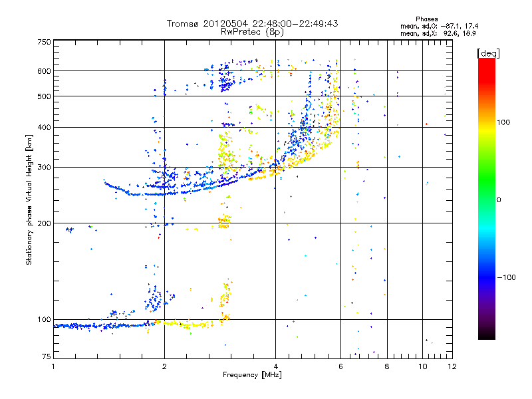Click the y-axis label '200'
The image size is (532, 399).
44,223
